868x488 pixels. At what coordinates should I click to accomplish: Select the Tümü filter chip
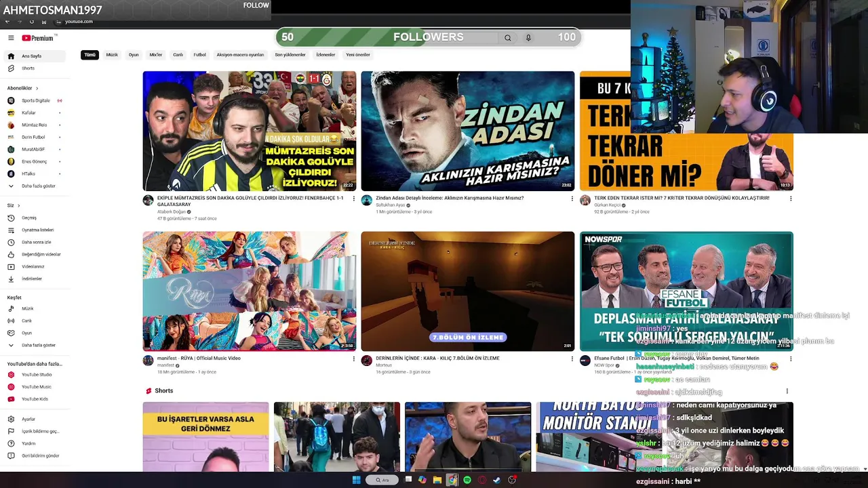pos(90,55)
